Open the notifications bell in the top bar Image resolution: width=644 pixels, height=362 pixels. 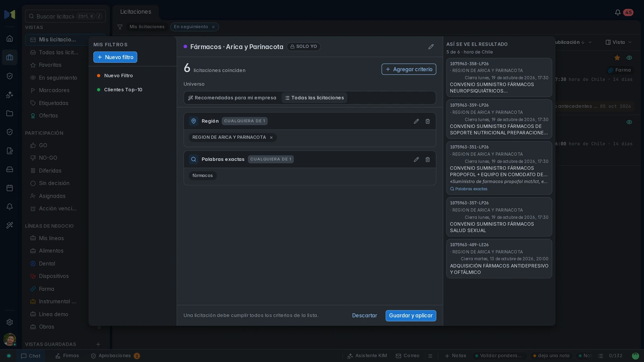pyautogui.click(x=617, y=12)
